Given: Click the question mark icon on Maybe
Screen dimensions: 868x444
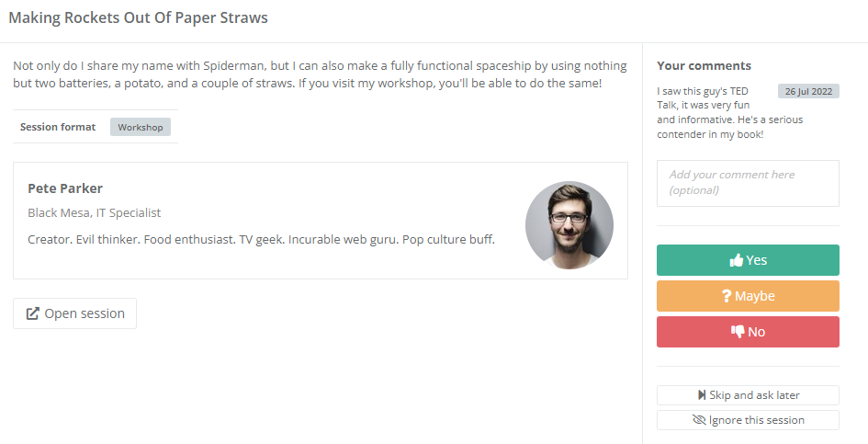Looking at the screenshot, I should (x=727, y=296).
